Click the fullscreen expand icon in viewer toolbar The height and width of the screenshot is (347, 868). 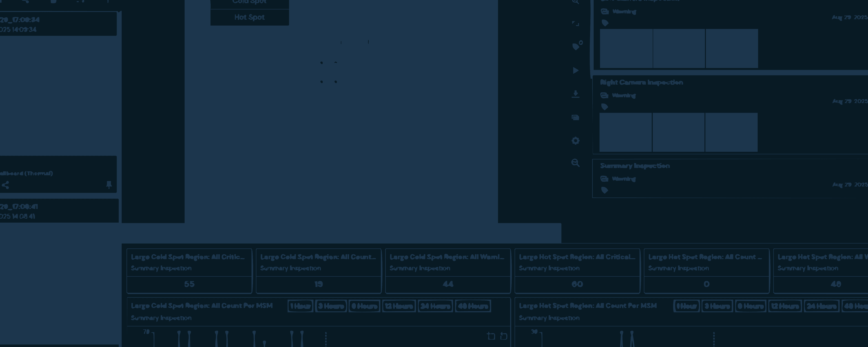click(576, 24)
